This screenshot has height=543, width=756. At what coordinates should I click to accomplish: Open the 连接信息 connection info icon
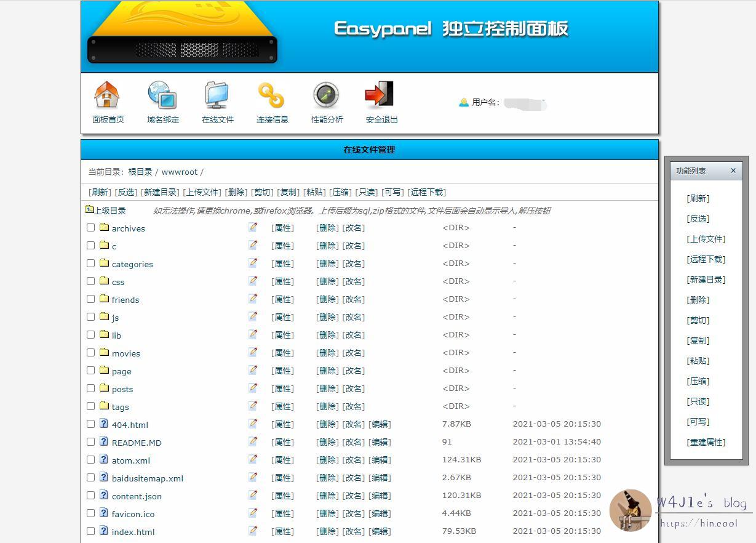pos(271,95)
